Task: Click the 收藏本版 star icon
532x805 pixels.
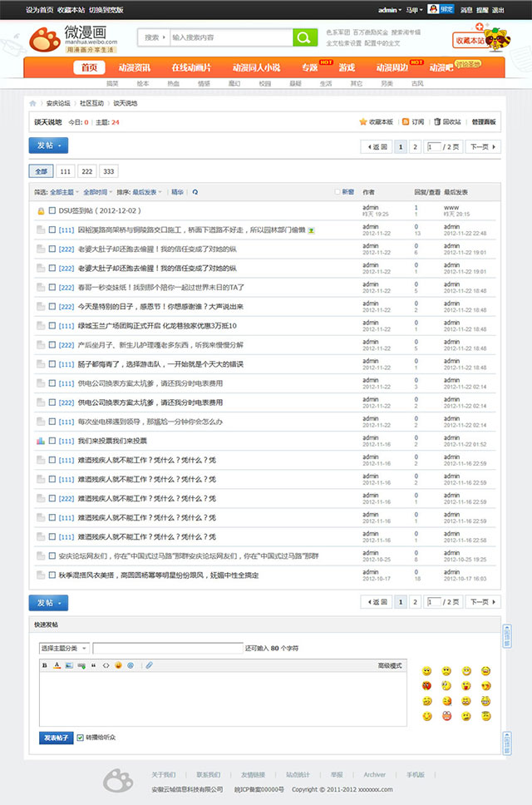Action: (363, 121)
